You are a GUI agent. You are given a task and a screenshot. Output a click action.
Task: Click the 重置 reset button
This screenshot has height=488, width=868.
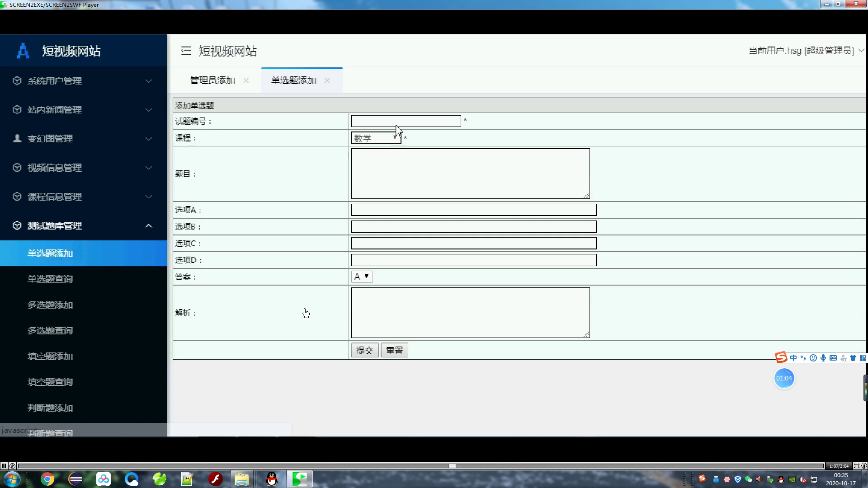coord(395,350)
